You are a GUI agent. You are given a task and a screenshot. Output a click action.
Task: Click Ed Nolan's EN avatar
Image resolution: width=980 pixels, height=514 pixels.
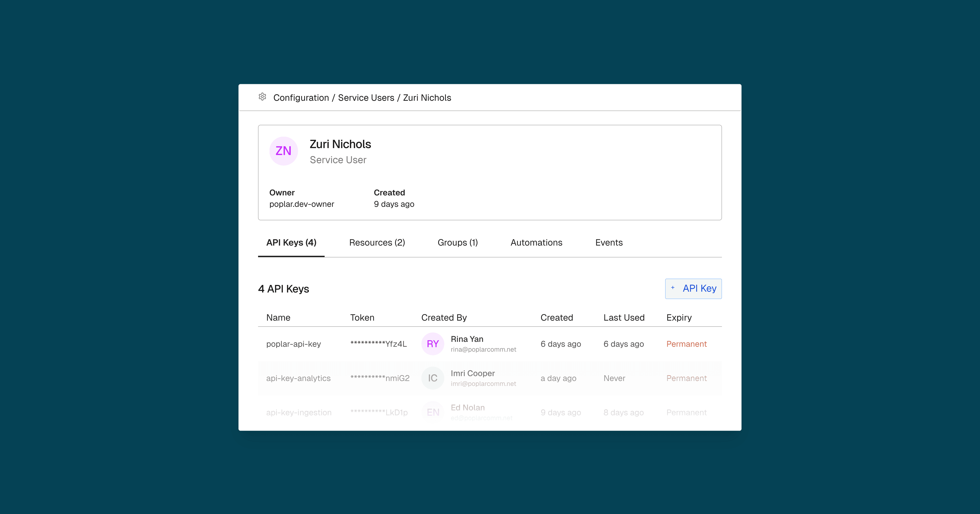click(433, 412)
